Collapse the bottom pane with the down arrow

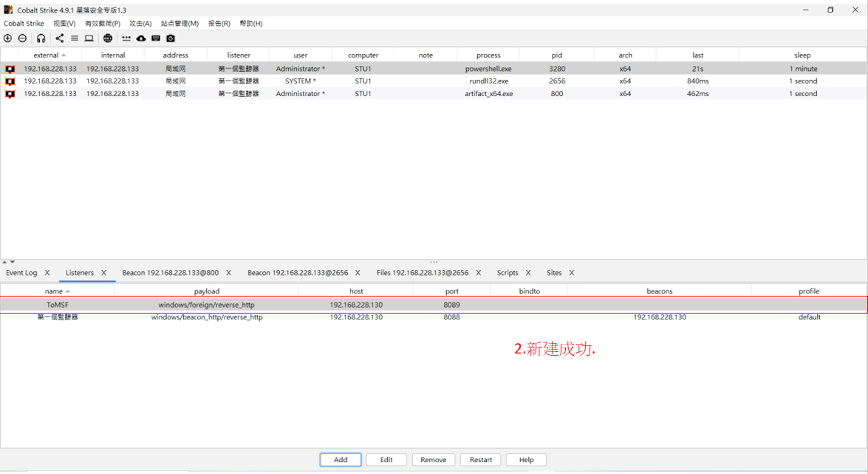click(12, 262)
